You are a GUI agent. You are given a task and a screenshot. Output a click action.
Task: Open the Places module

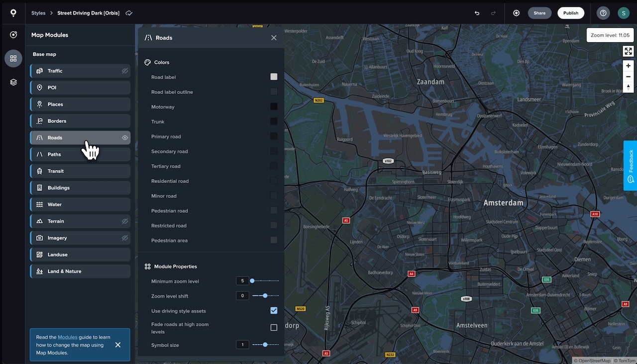pyautogui.click(x=80, y=104)
